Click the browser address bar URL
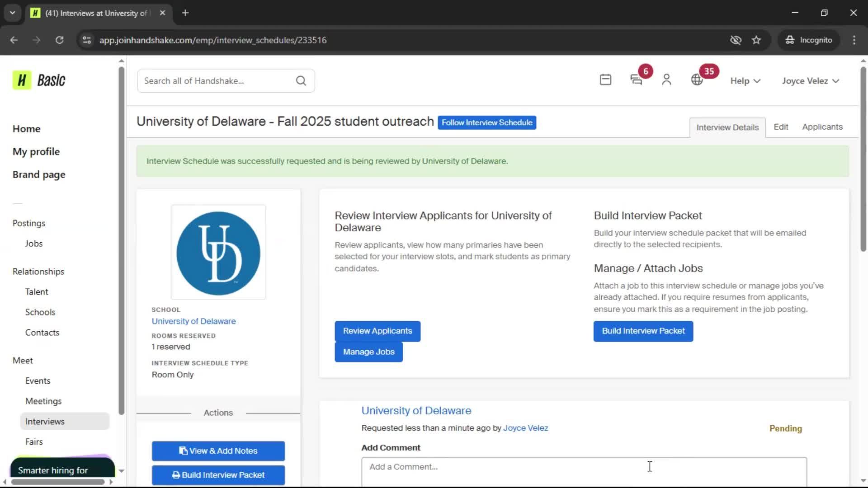868x488 pixels. pos(213,40)
